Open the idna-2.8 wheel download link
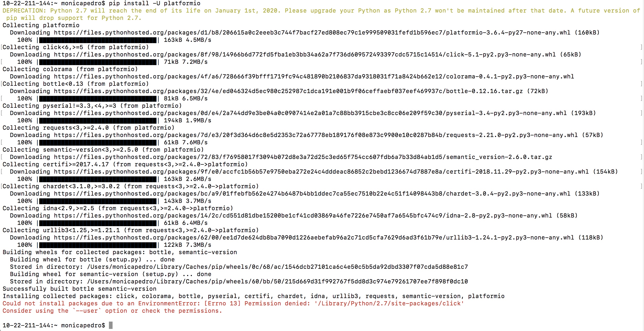The width and height of the screenshot is (644, 331). click(303, 216)
